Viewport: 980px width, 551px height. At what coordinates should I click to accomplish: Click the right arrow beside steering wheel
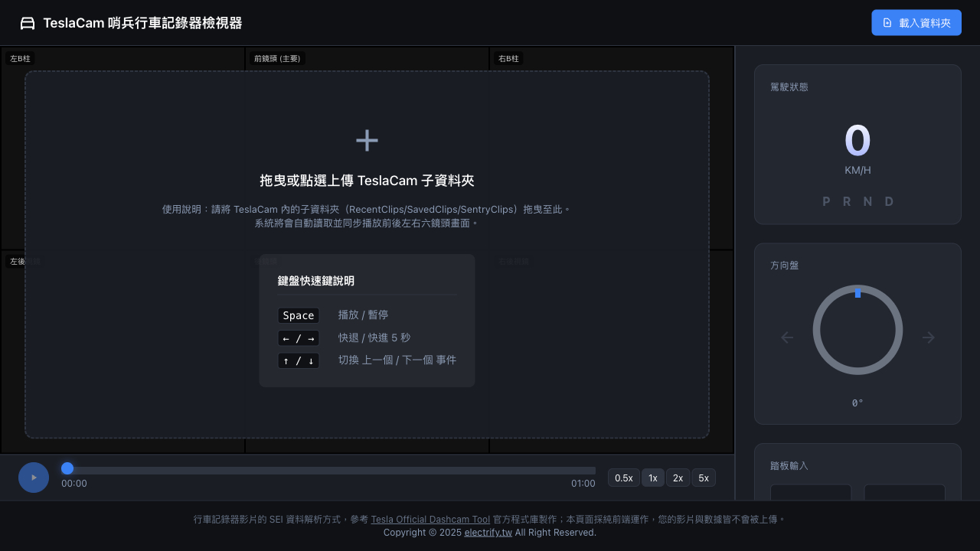pyautogui.click(x=928, y=337)
